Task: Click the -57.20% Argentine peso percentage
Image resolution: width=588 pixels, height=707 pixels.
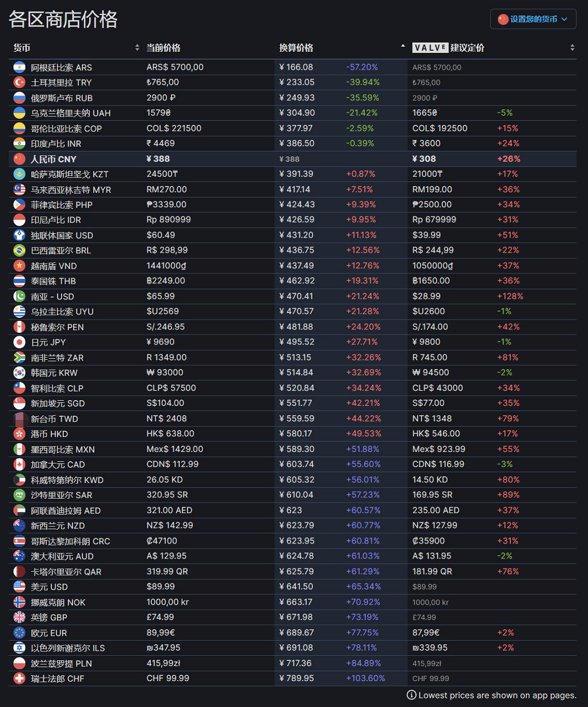Action: click(x=362, y=67)
